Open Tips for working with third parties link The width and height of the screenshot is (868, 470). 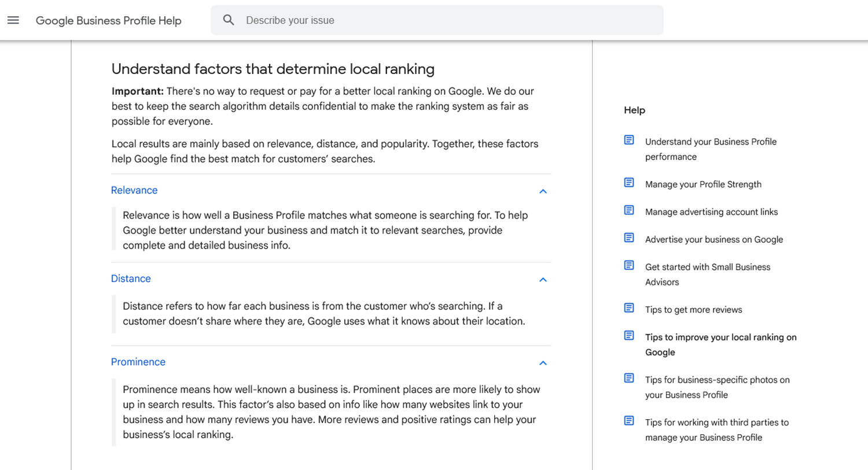pyautogui.click(x=716, y=430)
